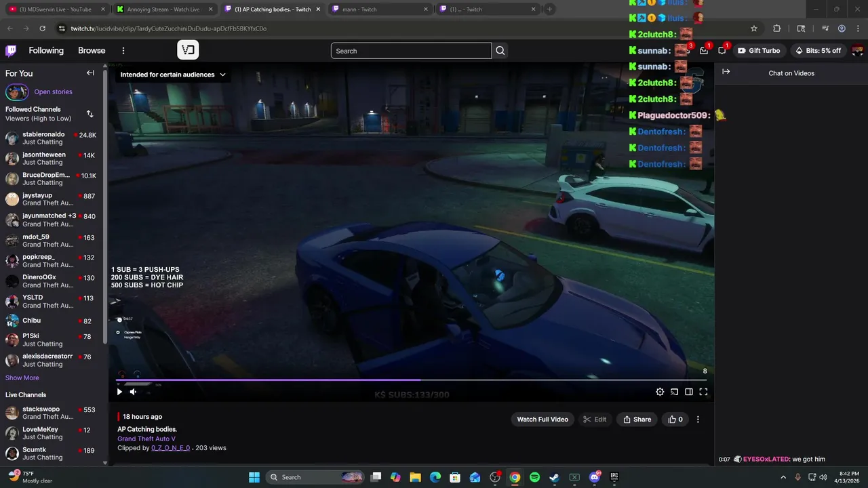868x488 pixels.
Task: Click the Chrome media controls icon
Action: tap(825, 28)
